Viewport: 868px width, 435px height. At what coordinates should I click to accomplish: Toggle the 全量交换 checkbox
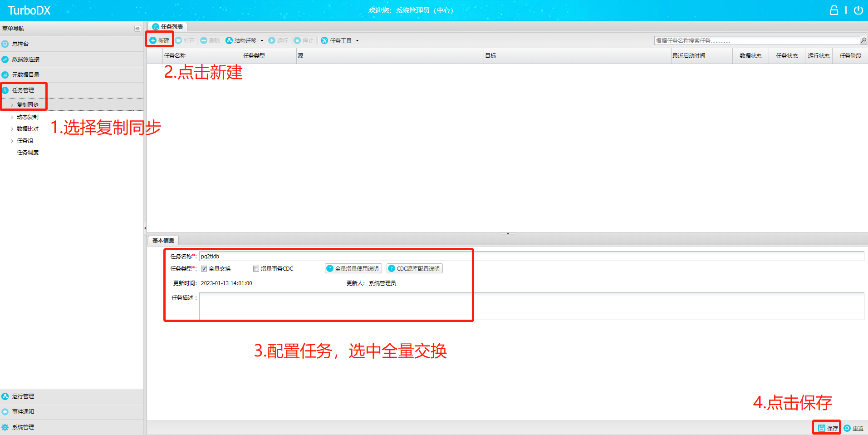[204, 269]
